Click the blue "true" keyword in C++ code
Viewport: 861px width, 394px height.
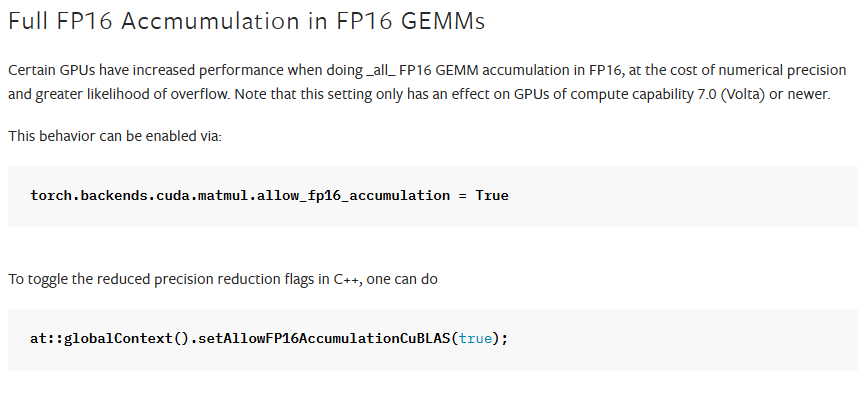(x=476, y=339)
